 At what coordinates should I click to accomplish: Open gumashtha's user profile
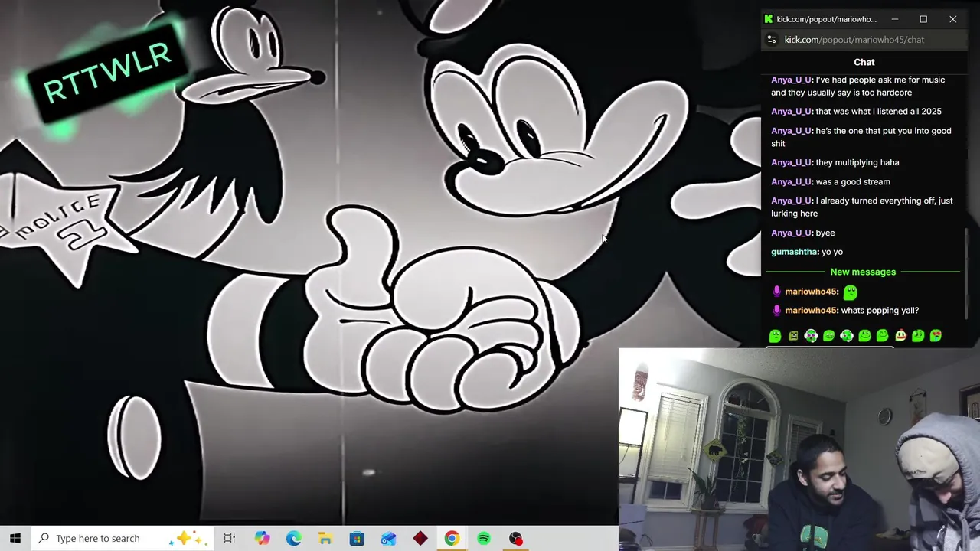coord(794,252)
